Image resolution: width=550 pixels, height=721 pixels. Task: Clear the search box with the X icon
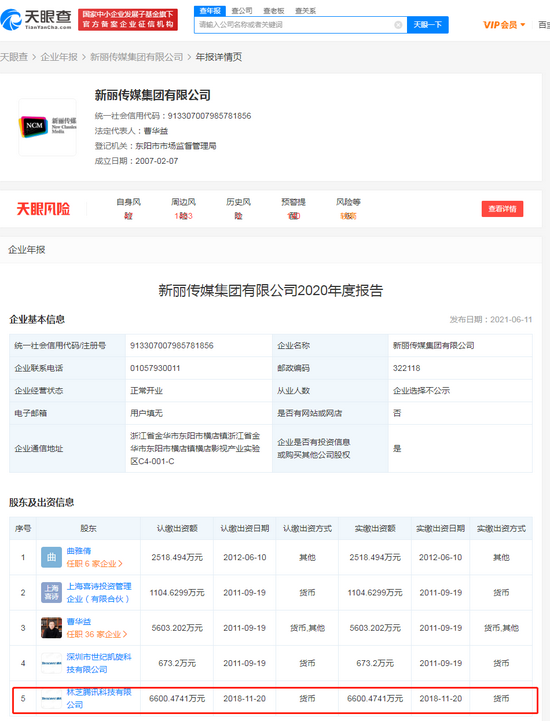(398, 25)
